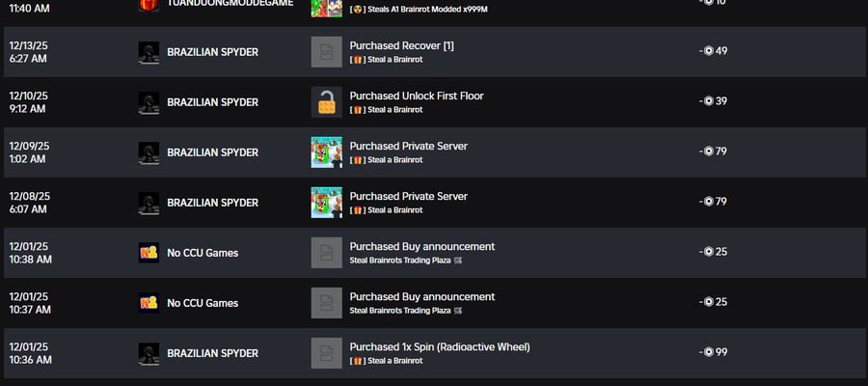The image size is (868, 386).
Task: Click placeholder icon beside Purchased Recover [1]
Action: (327, 52)
